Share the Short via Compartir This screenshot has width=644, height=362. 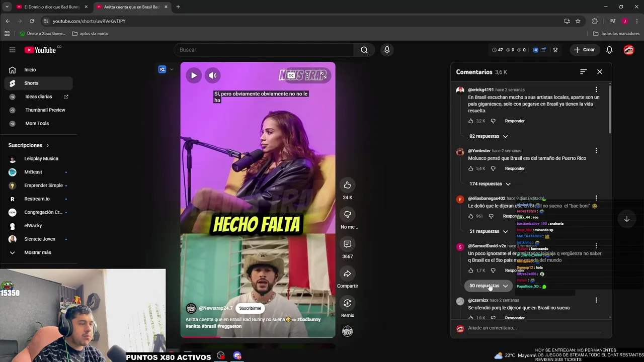(x=347, y=274)
